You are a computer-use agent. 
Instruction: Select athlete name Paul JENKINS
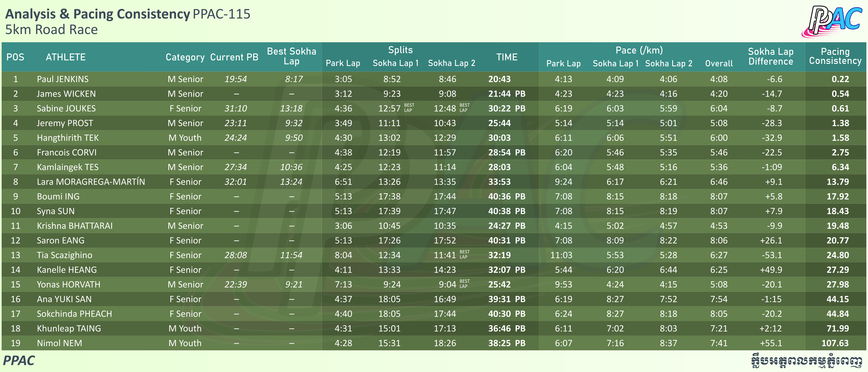pos(63,79)
